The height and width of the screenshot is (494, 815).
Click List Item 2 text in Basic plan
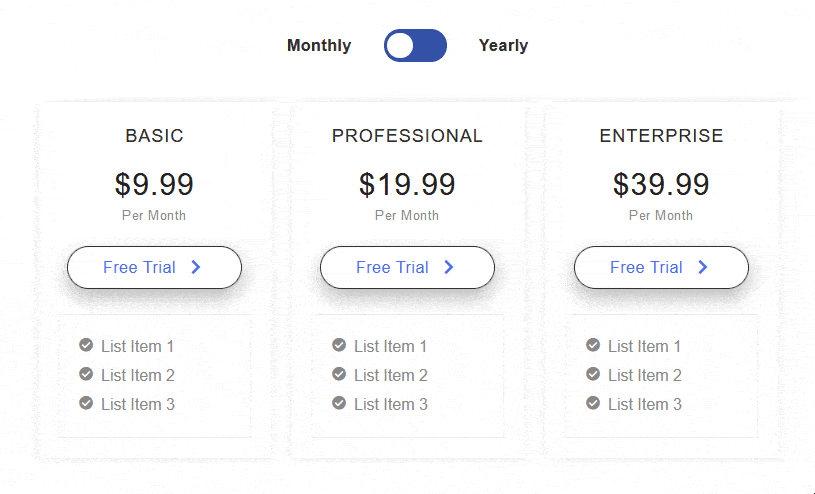tap(138, 375)
